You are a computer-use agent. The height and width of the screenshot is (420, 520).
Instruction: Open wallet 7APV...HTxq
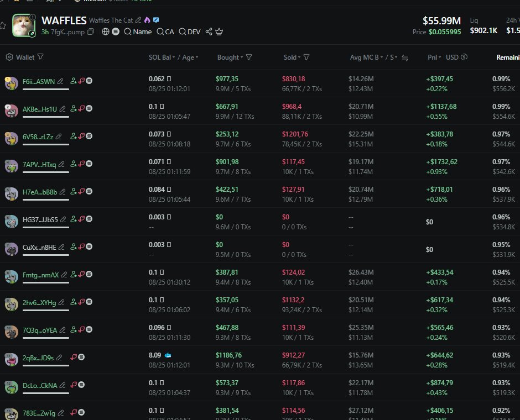pos(39,164)
